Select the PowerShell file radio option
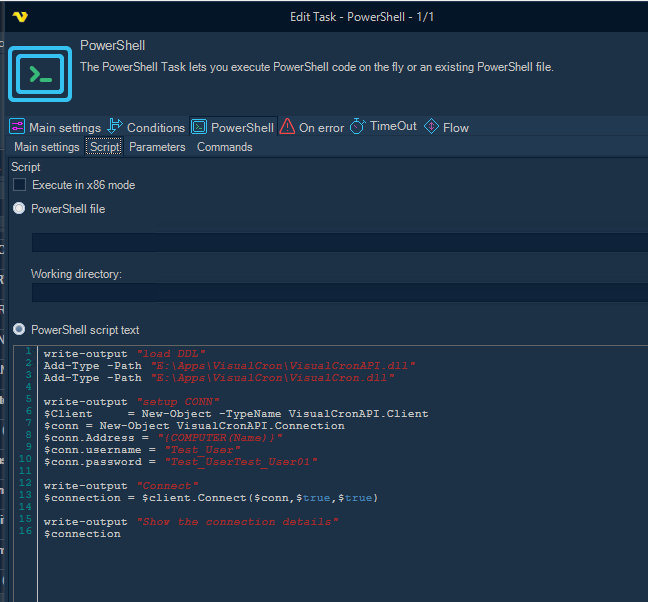Image resolution: width=648 pixels, height=602 pixels. pos(20,209)
